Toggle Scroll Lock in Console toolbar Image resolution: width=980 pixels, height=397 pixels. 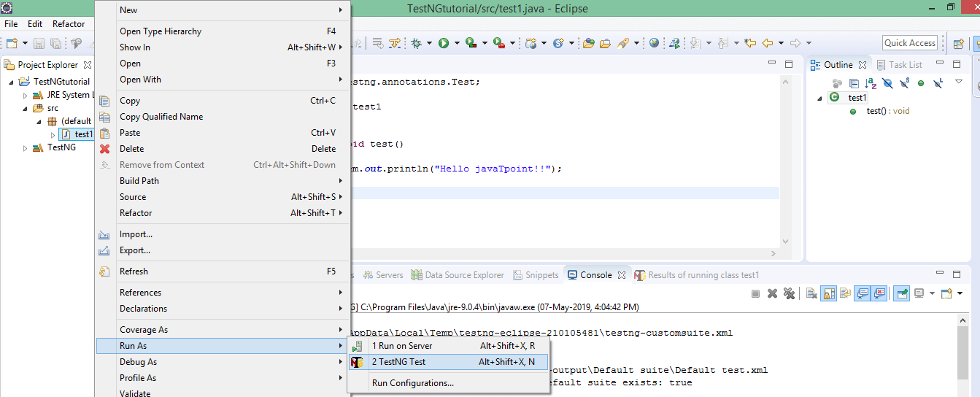[828, 293]
